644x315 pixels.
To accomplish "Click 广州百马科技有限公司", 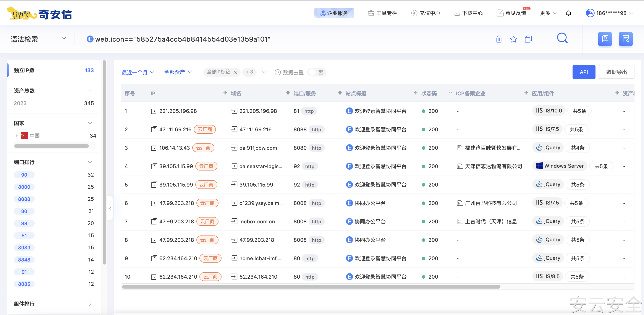I will (491, 203).
